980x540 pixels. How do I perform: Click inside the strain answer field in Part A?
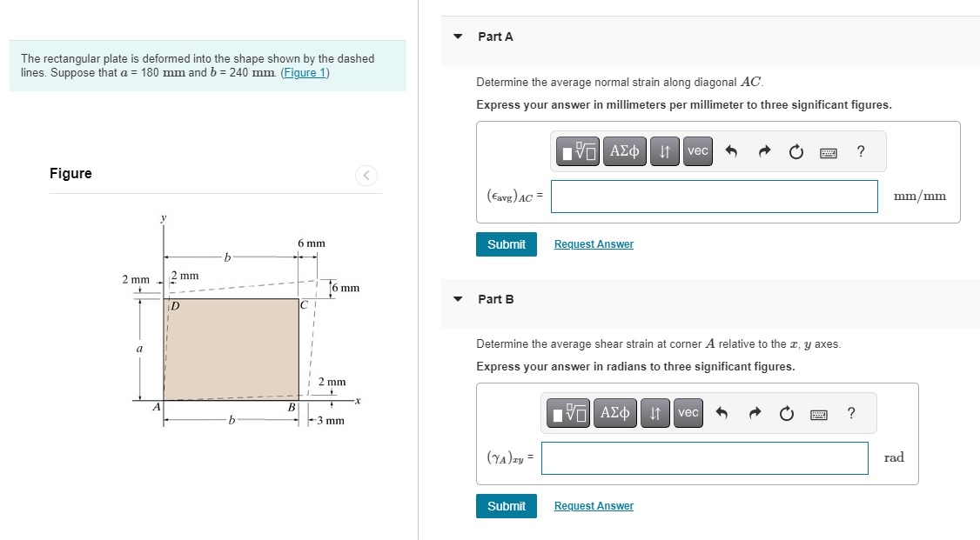tap(714, 197)
